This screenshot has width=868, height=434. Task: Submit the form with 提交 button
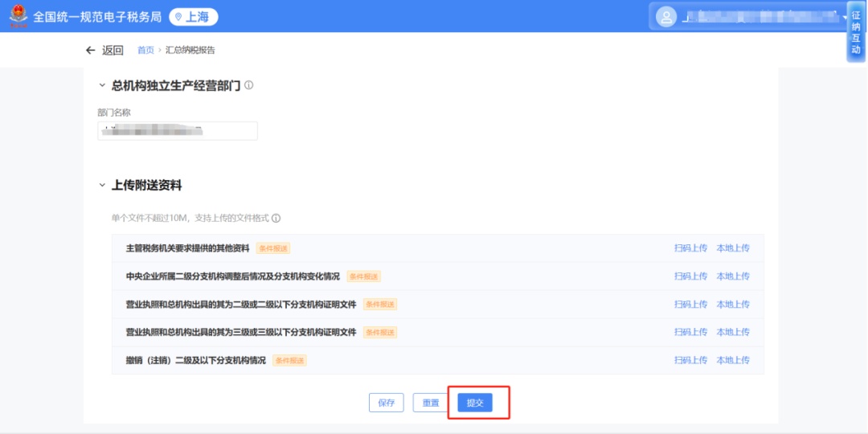point(475,403)
